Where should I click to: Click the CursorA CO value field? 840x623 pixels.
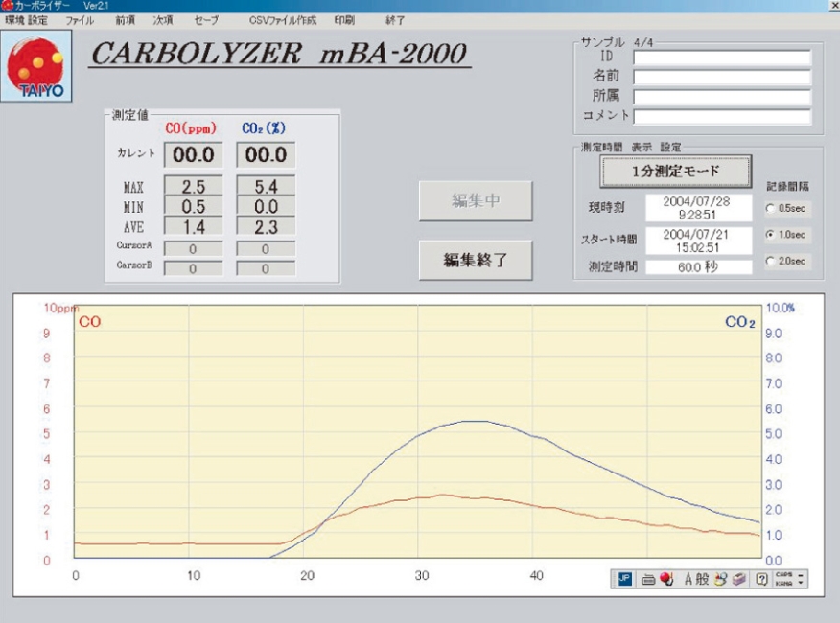coord(193,248)
